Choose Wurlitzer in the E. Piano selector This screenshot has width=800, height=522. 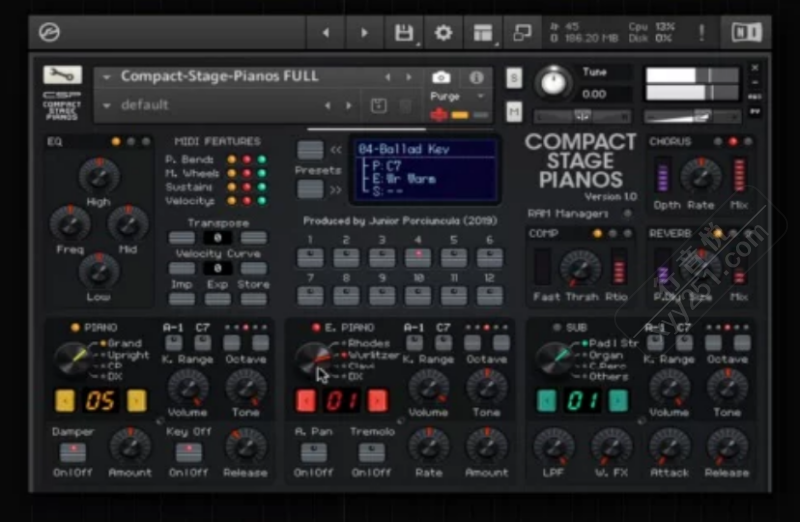[373, 355]
